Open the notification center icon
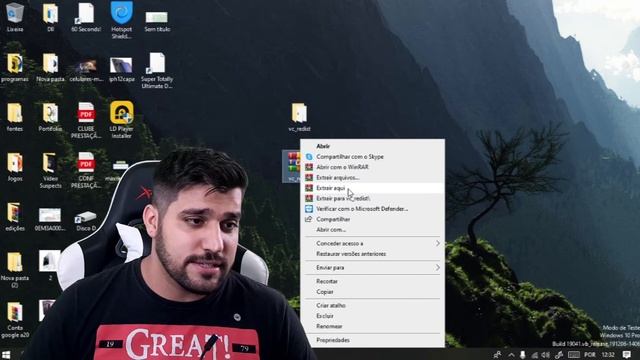 click(627, 355)
